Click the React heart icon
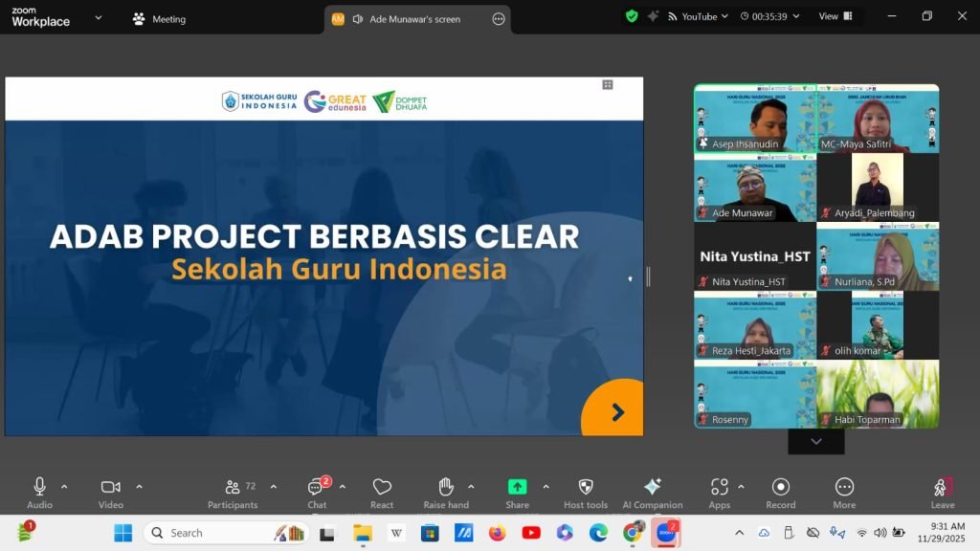 [x=382, y=488]
